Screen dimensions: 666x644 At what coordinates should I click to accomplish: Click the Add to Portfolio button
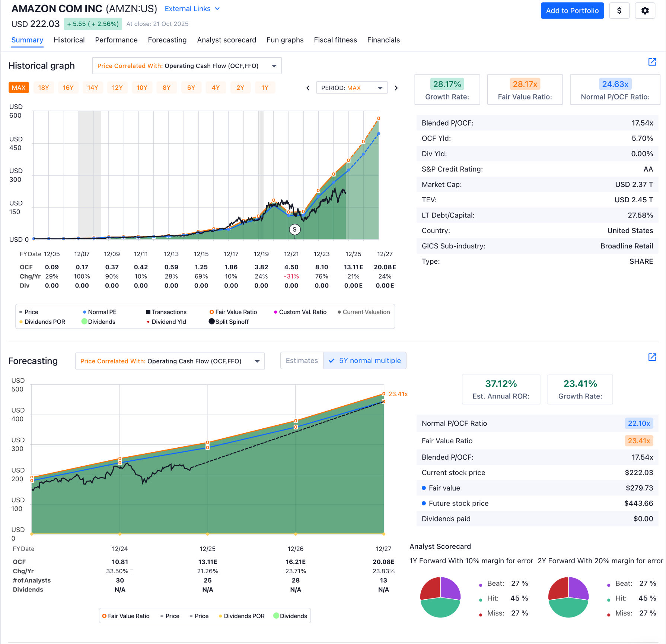(x=572, y=10)
